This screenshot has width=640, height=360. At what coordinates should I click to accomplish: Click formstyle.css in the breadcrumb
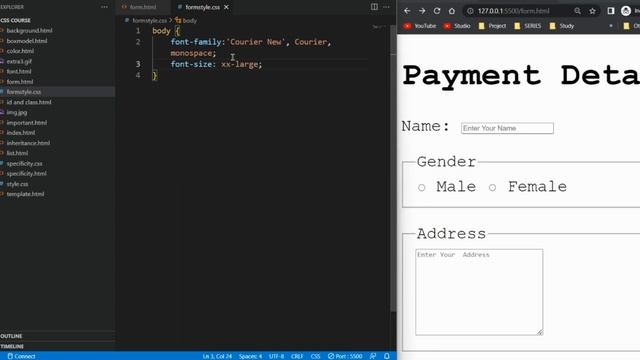click(x=149, y=20)
